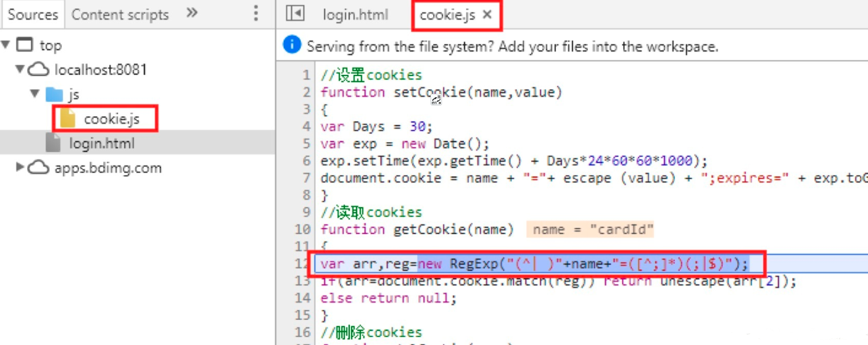The width and height of the screenshot is (868, 345).
Task: Click the '//读取cookies' comment line
Action: 371,212
